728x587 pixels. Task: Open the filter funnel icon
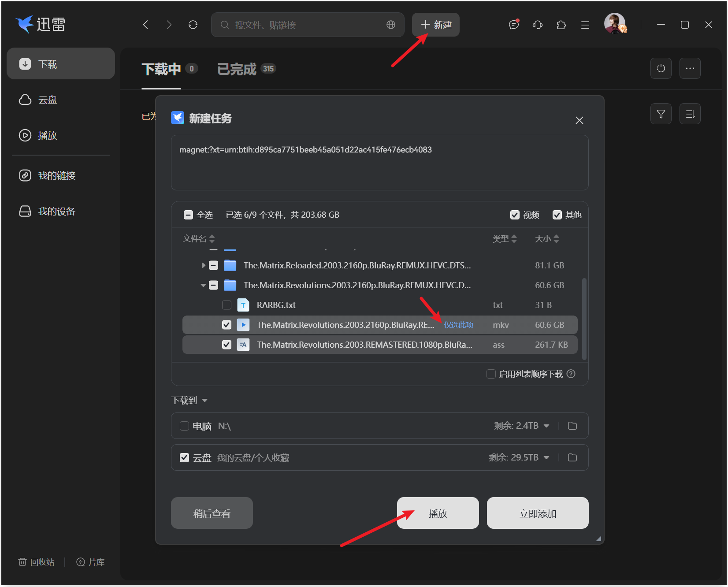661,114
